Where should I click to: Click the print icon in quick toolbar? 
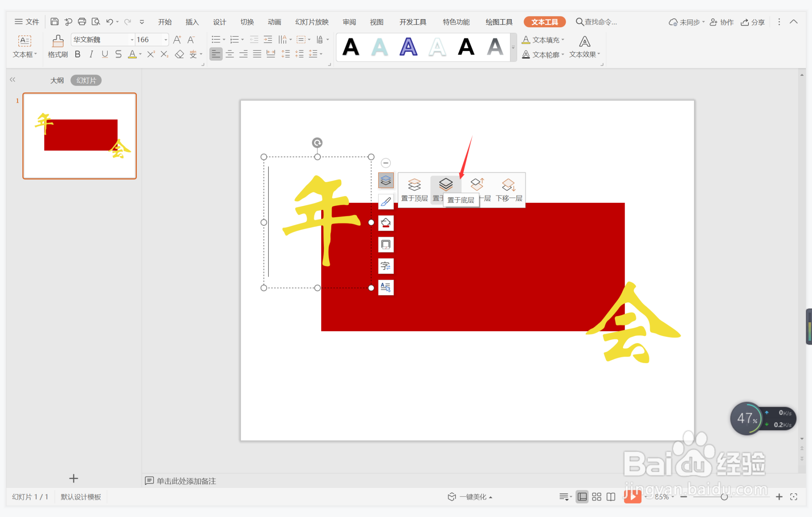82,22
